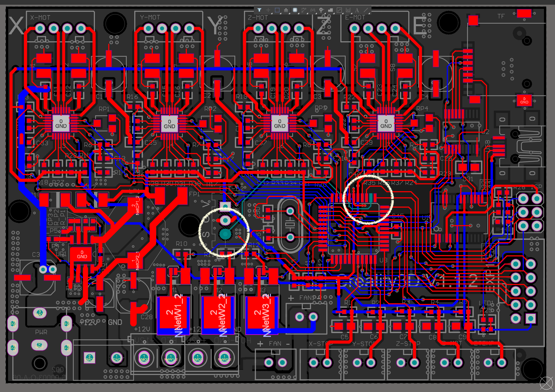The height and width of the screenshot is (392, 555).
Task: Select the R10 resistor designator
Action: (x=182, y=244)
